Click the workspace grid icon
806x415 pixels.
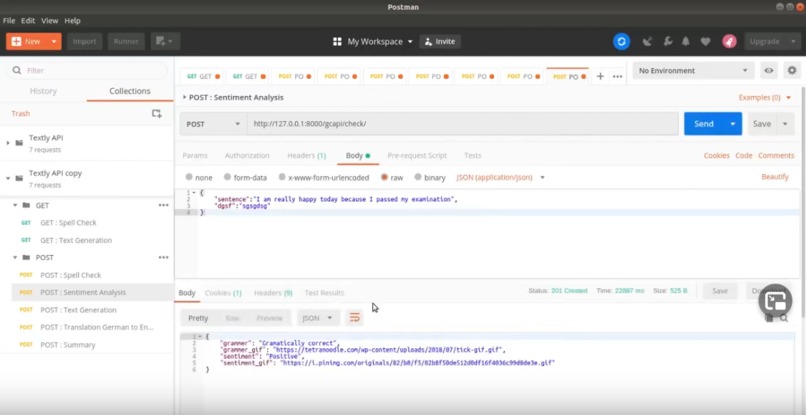pyautogui.click(x=337, y=42)
